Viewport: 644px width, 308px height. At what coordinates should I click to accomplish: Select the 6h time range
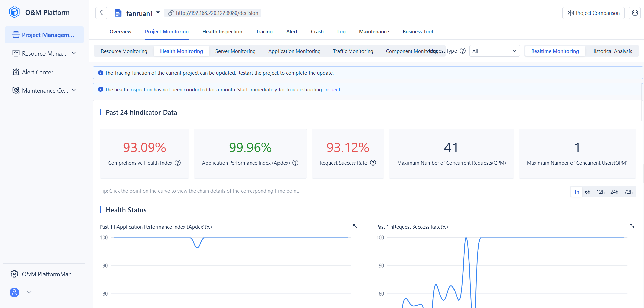(588, 192)
